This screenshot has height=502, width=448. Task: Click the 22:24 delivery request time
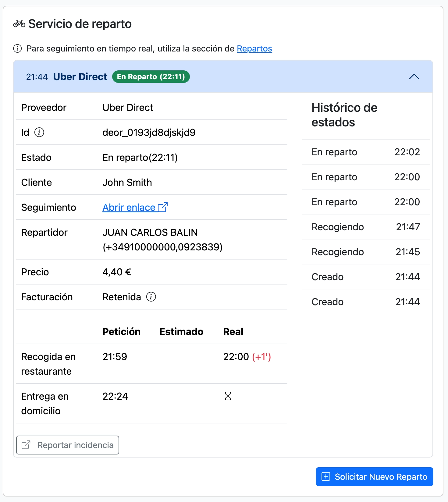pyautogui.click(x=115, y=396)
